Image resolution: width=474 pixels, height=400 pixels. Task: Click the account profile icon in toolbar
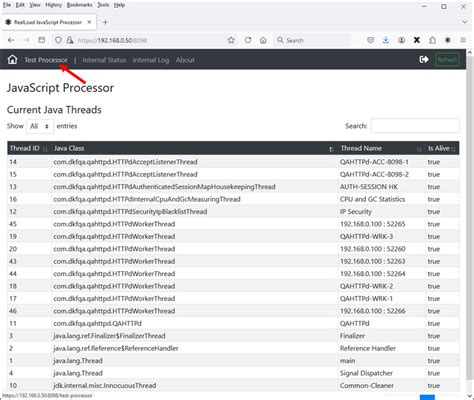tap(401, 40)
